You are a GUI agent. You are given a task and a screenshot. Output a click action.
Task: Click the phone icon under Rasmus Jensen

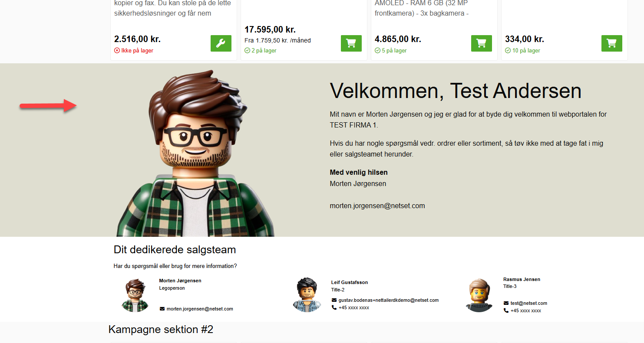(506, 310)
